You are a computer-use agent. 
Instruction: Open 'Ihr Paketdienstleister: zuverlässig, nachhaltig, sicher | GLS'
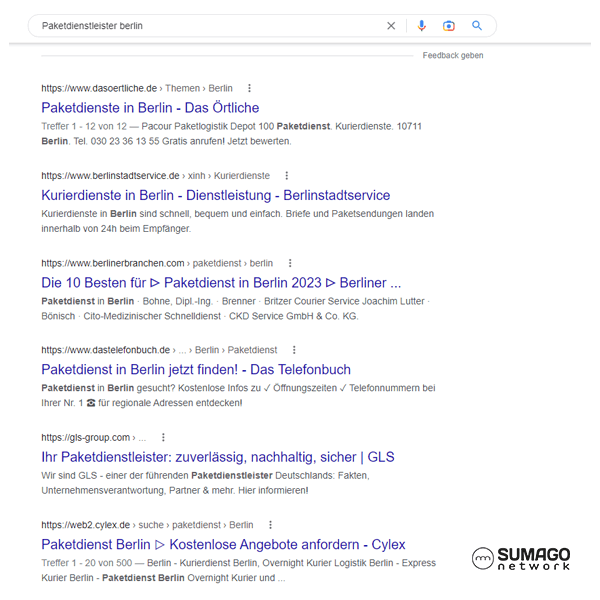[218, 457]
